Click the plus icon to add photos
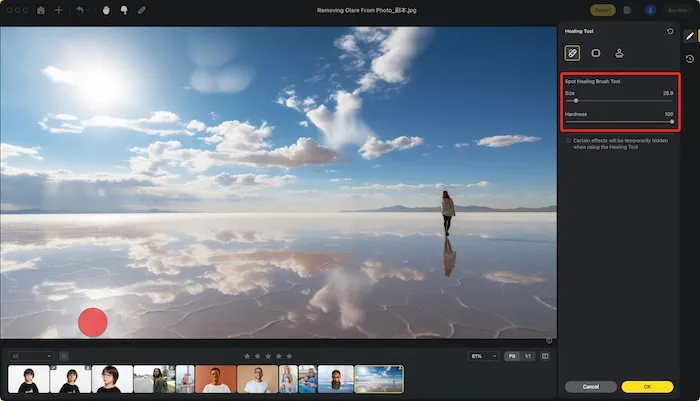 (x=58, y=10)
